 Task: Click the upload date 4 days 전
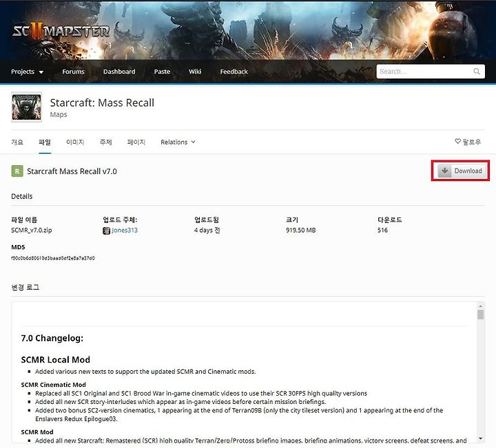point(207,231)
